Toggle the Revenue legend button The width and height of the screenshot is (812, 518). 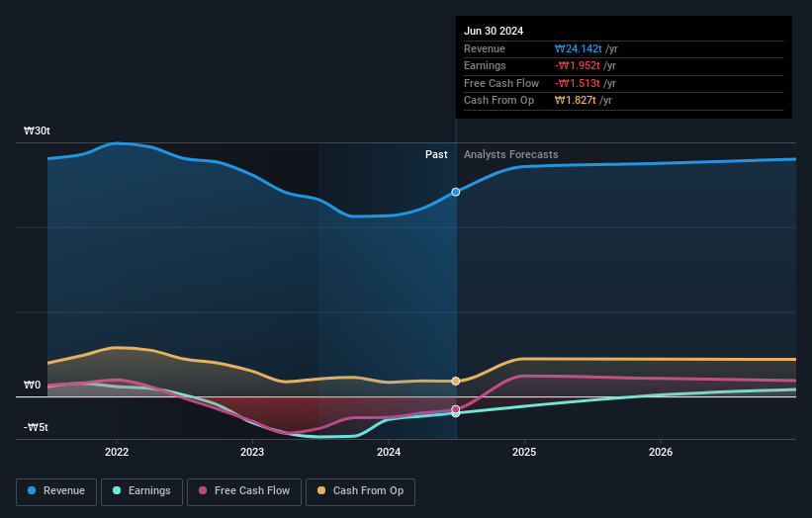(56, 491)
